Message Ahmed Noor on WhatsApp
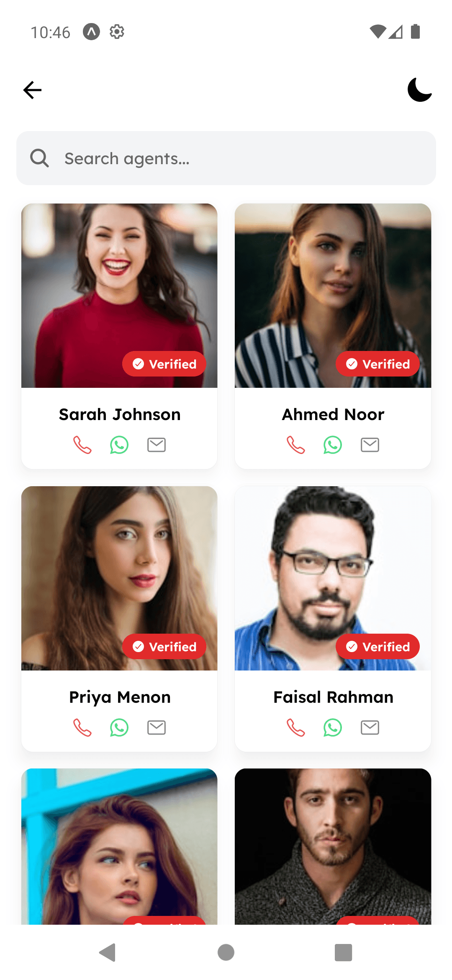The image size is (452, 980). (x=333, y=445)
